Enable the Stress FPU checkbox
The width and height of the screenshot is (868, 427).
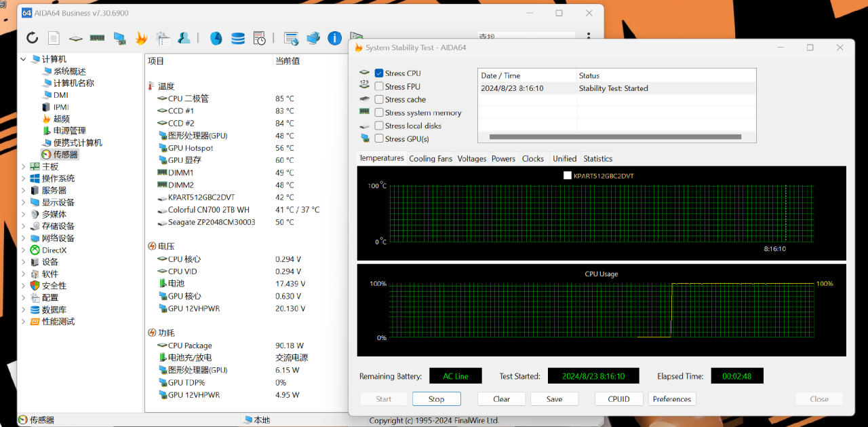click(x=379, y=86)
